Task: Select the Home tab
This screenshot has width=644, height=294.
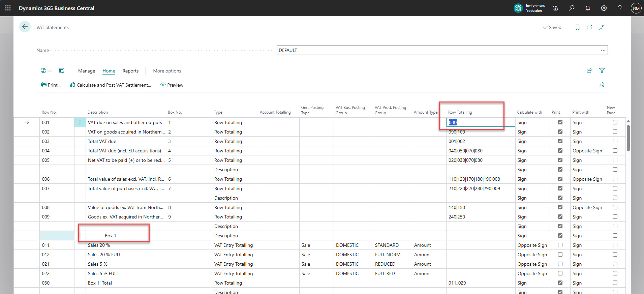Action: pos(109,71)
